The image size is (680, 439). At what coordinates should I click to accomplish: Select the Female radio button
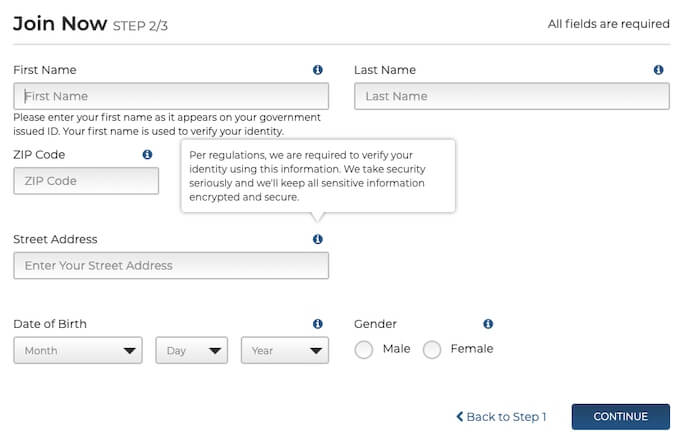pos(432,350)
